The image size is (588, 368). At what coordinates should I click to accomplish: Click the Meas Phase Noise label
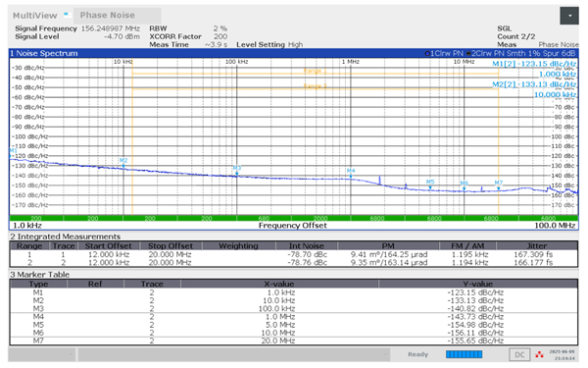coord(538,44)
